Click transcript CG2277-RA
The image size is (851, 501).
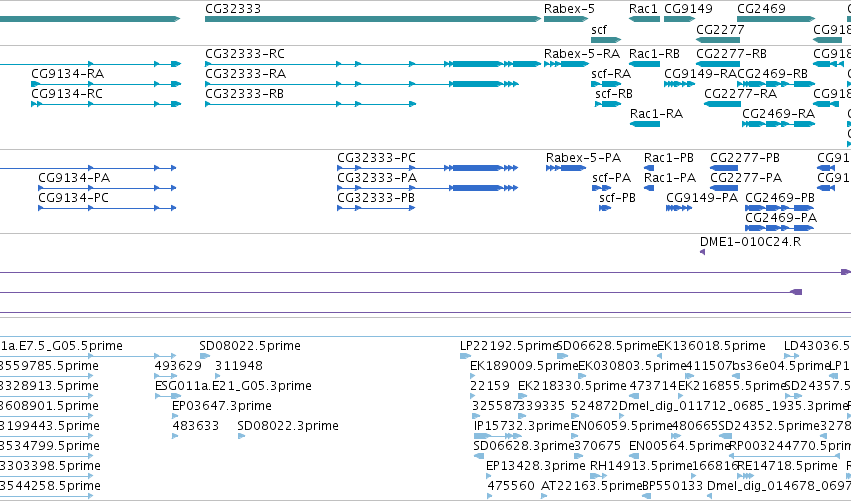722,104
